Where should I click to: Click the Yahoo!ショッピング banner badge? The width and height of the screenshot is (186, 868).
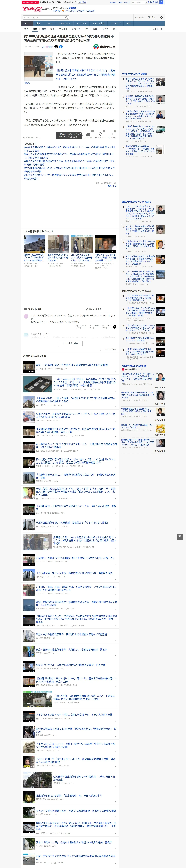click(x=31, y=2)
